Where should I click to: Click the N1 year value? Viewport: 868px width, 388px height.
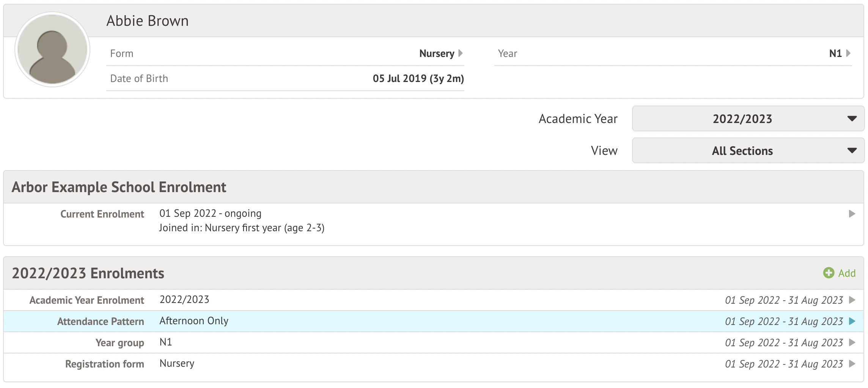click(835, 54)
